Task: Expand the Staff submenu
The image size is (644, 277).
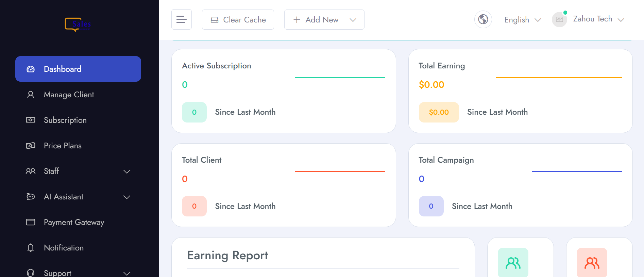Action: (126, 172)
